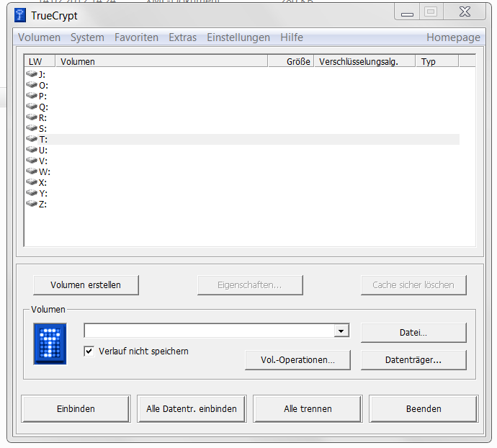Click the Z: drive icon
The height and width of the screenshot is (448, 497).
click(x=32, y=204)
